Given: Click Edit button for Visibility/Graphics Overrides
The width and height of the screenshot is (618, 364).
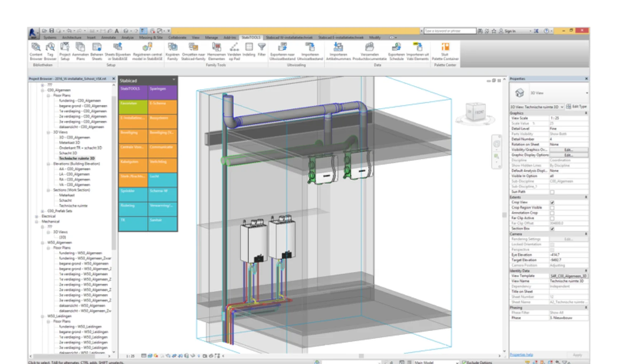Looking at the screenshot, I should pyautogui.click(x=568, y=150).
